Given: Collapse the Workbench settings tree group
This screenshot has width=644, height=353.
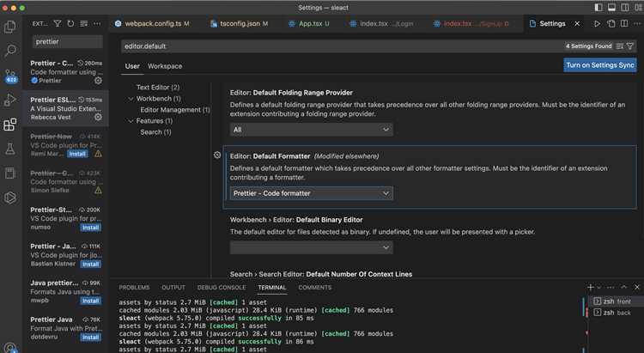Looking at the screenshot, I should coord(131,99).
